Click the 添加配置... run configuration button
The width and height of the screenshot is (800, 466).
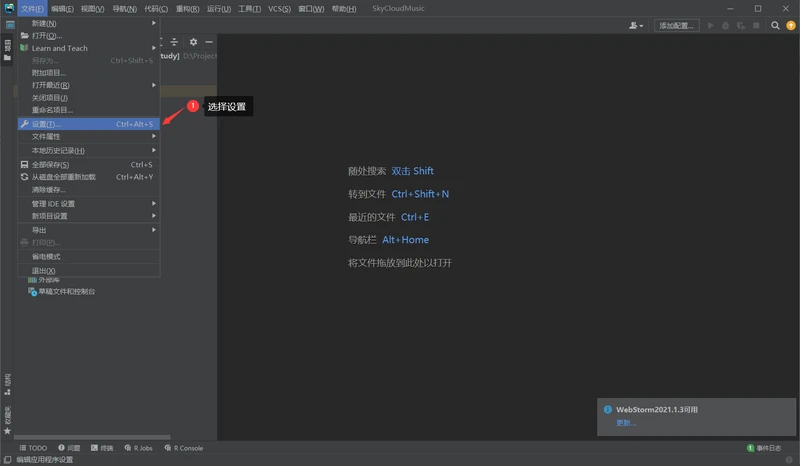pyautogui.click(x=677, y=26)
